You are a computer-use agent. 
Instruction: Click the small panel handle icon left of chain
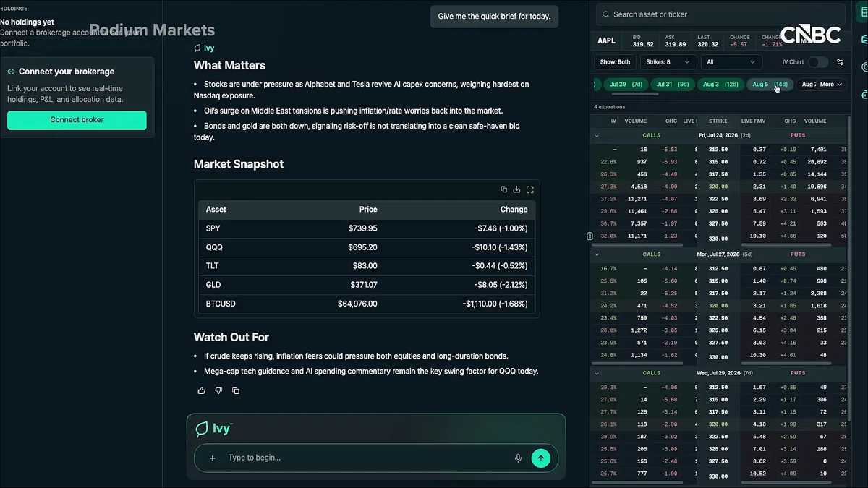(590, 236)
